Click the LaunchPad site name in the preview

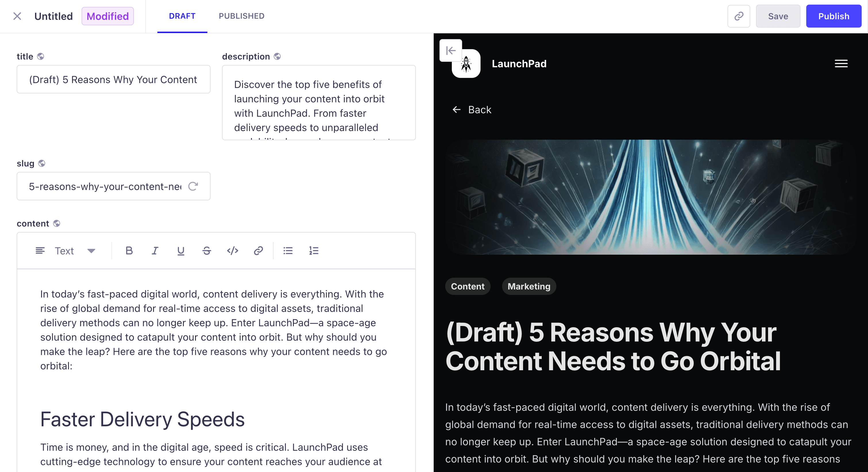click(519, 64)
